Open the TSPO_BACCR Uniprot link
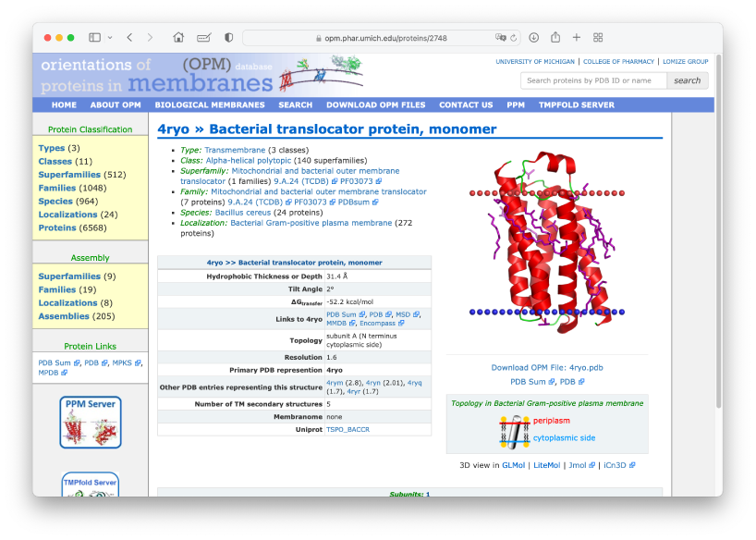Viewport: 756px width, 540px height. 348,429
